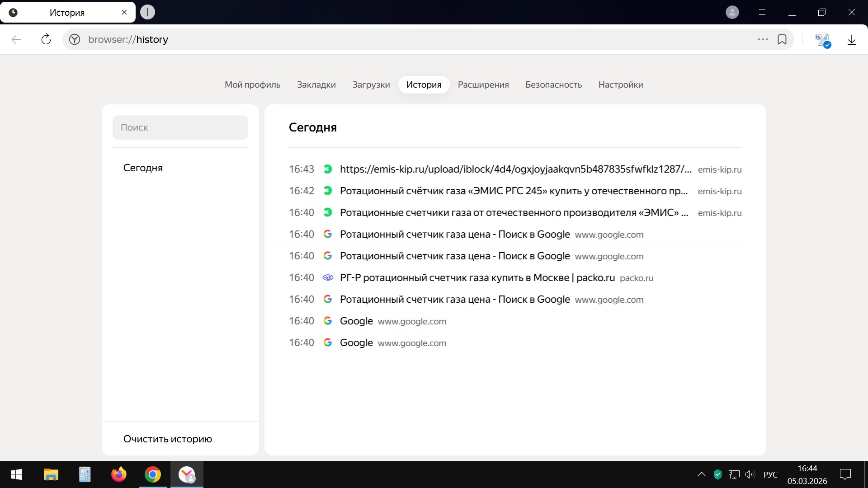
Task: Open the downloads arrow icon
Action: (852, 40)
